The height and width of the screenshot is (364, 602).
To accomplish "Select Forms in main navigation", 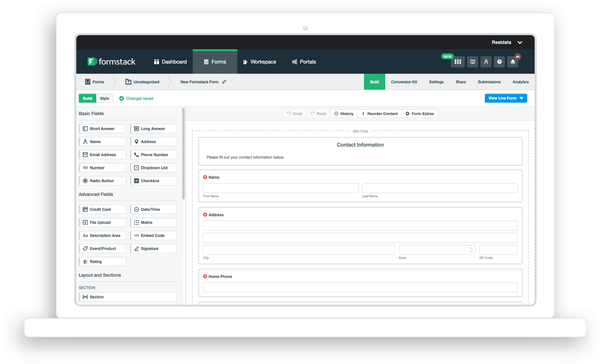I will pos(215,62).
